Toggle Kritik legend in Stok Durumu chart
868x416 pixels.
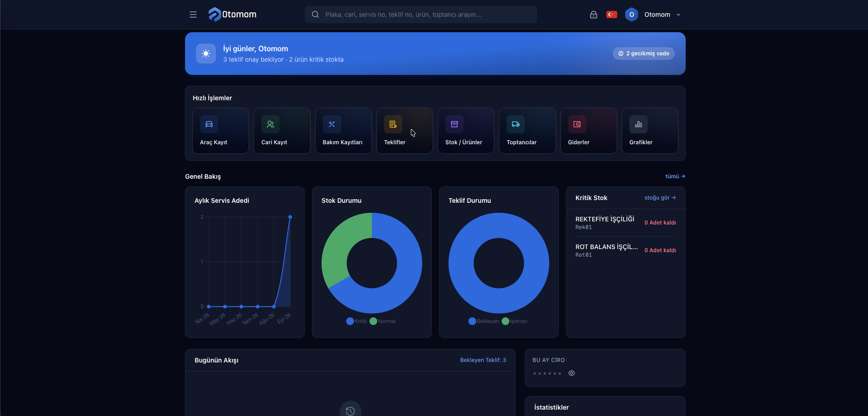click(x=356, y=321)
